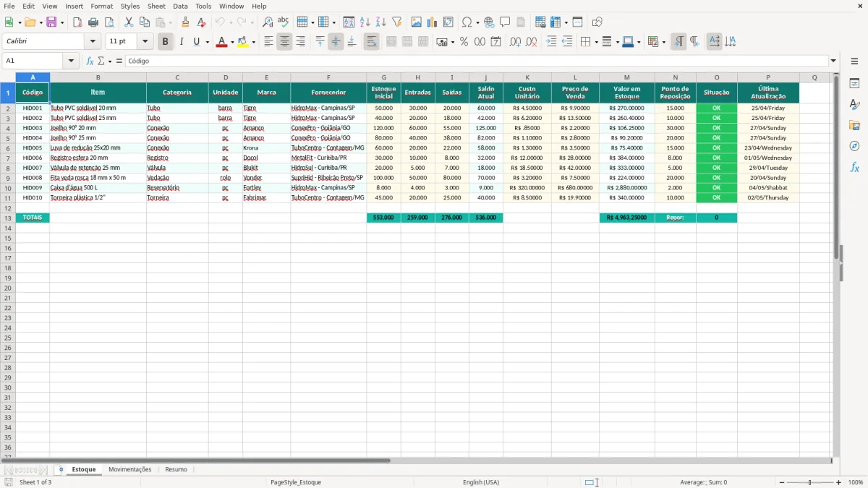Open the background color dropdown arrow

[x=254, y=42]
